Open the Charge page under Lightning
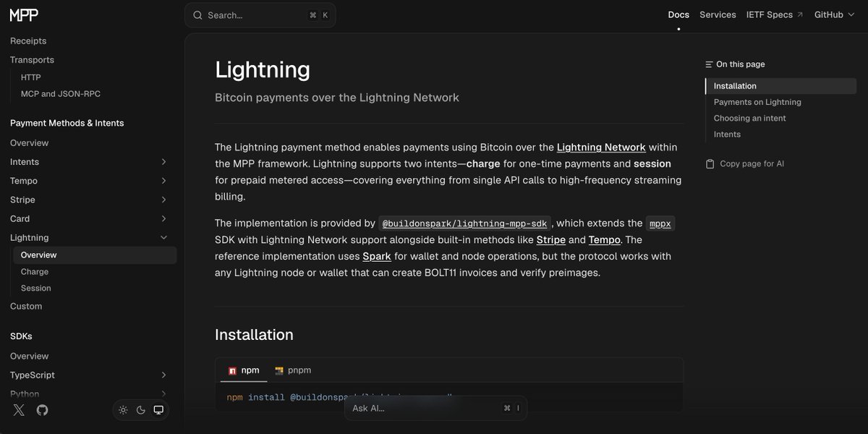The width and height of the screenshot is (868, 434). 35,272
